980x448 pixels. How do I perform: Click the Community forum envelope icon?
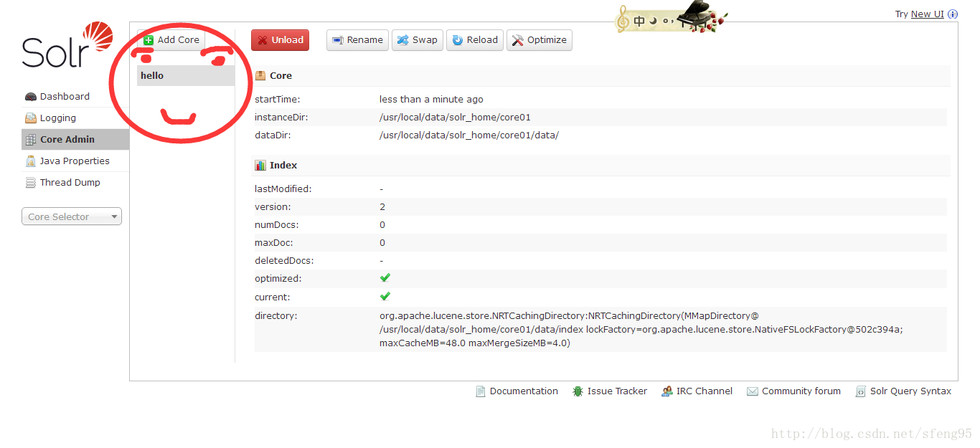coord(753,391)
